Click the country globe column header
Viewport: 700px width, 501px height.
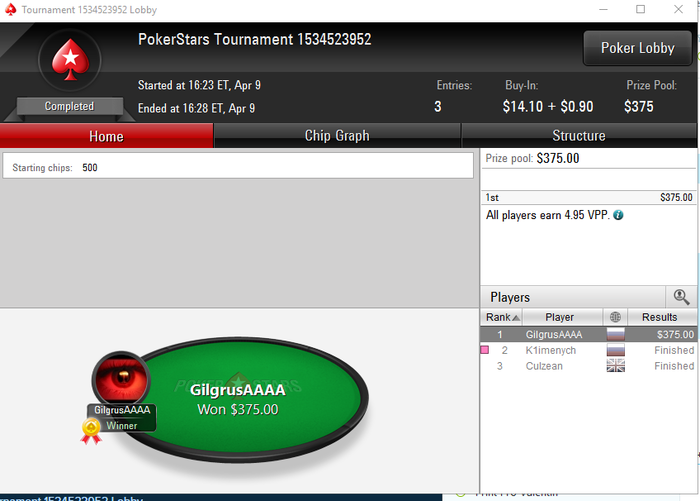tap(615, 317)
